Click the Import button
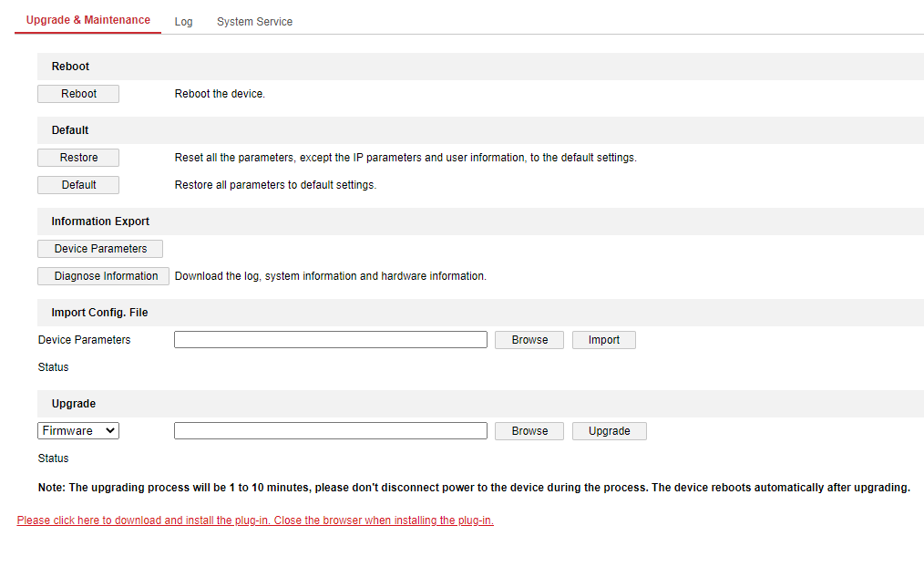 pyautogui.click(x=603, y=340)
